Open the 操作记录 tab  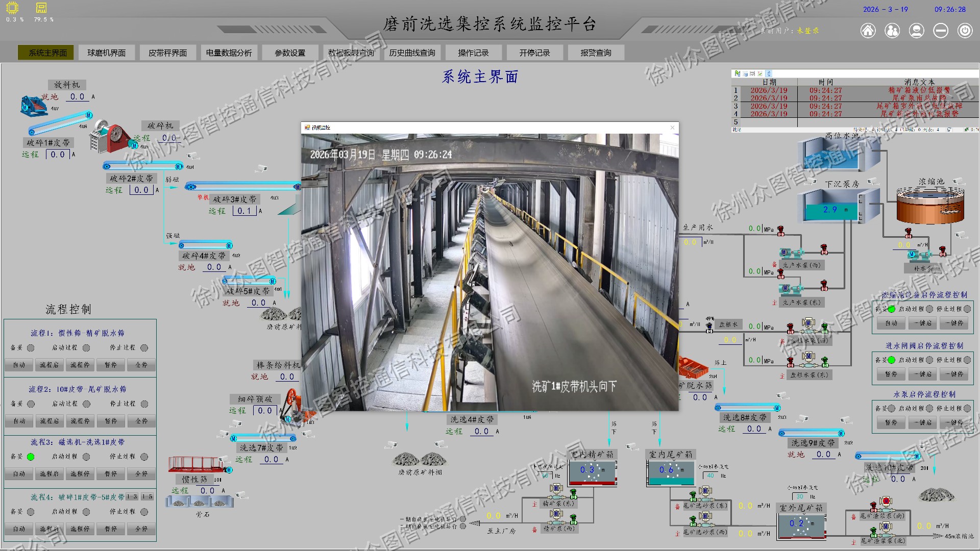473,53
